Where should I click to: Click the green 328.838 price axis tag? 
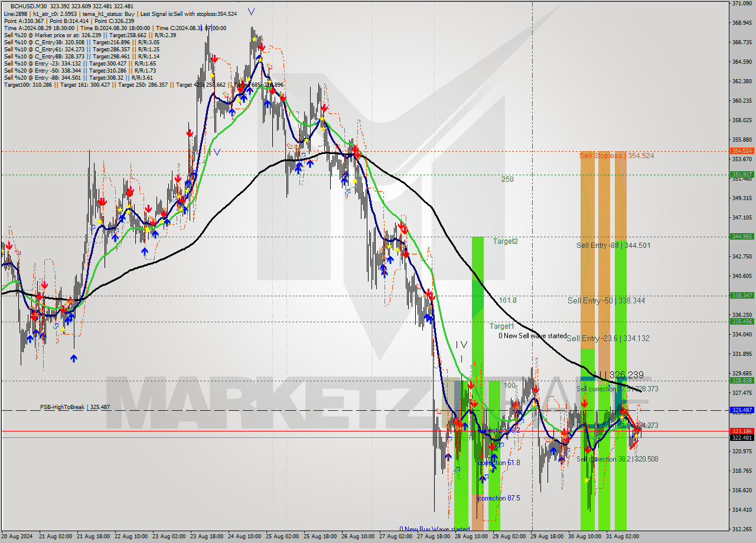pos(742,381)
